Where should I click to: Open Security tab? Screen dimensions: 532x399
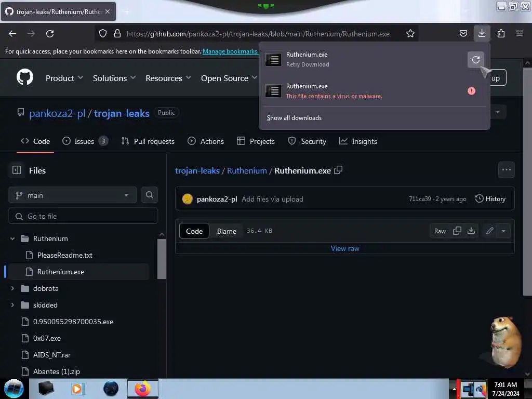pos(307,141)
